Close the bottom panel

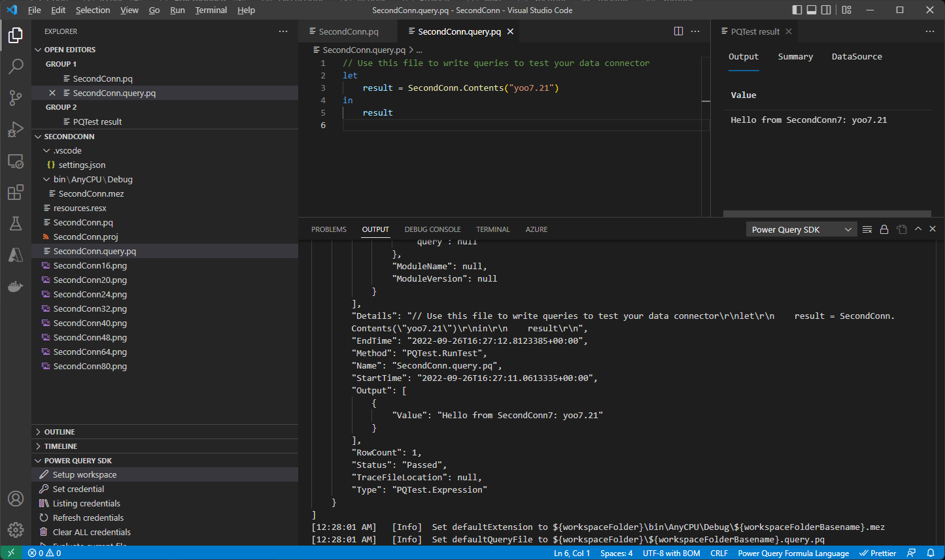[x=933, y=229]
